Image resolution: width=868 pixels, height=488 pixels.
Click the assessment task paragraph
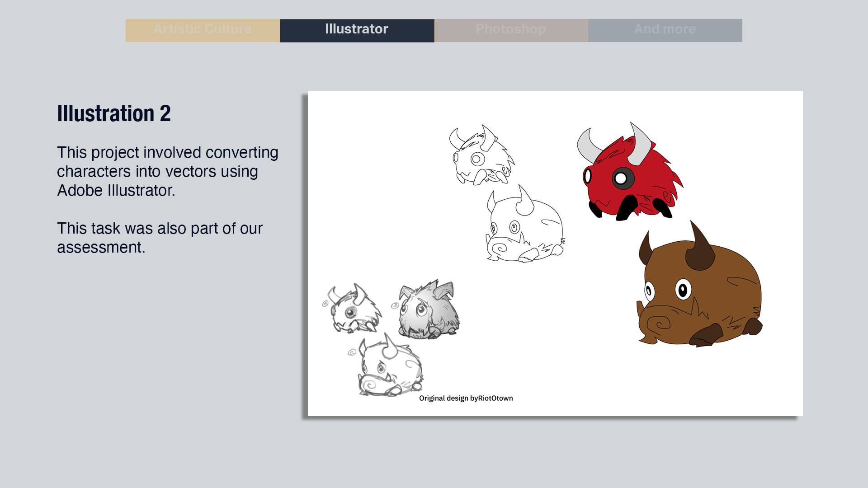[x=159, y=238]
